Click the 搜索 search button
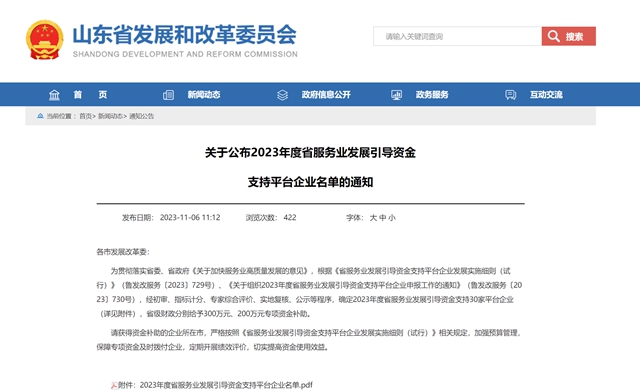The image size is (640, 392). click(569, 36)
